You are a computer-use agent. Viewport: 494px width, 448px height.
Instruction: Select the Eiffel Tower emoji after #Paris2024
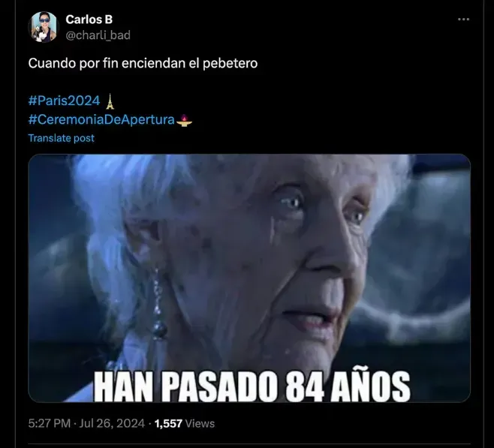[110, 101]
